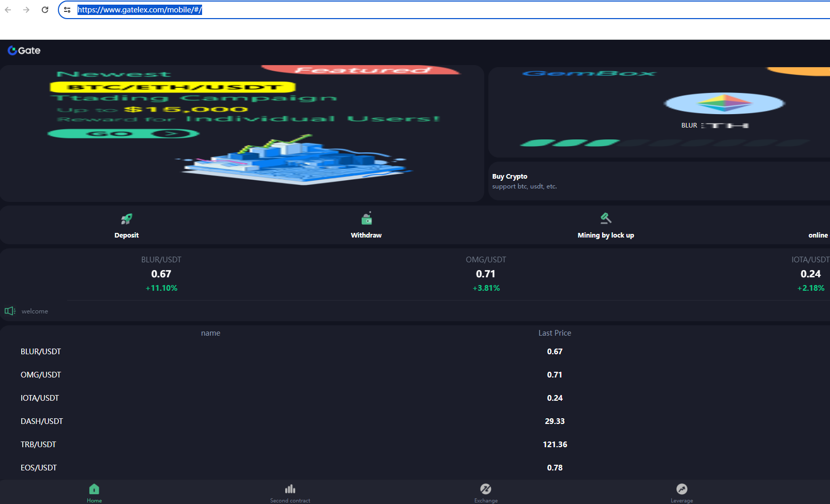The height and width of the screenshot is (504, 830).
Task: Open the online support label
Action: click(818, 235)
